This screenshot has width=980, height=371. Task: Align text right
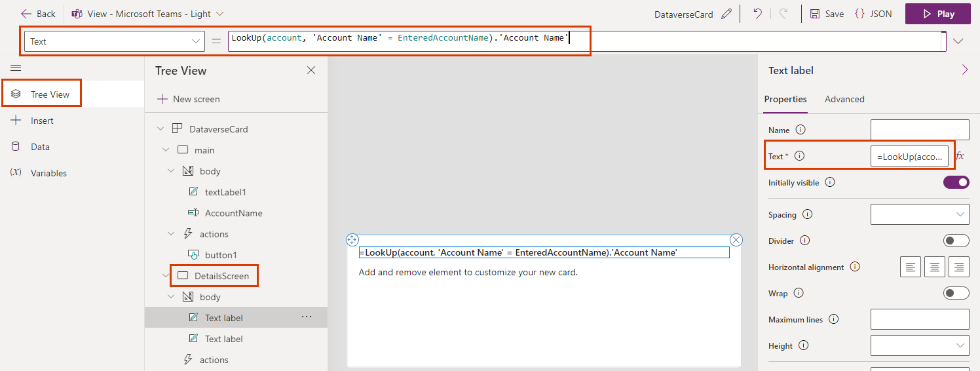(x=959, y=267)
